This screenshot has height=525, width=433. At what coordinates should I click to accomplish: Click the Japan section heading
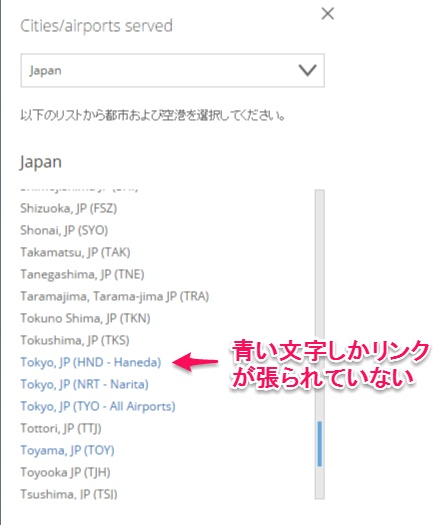(x=41, y=162)
